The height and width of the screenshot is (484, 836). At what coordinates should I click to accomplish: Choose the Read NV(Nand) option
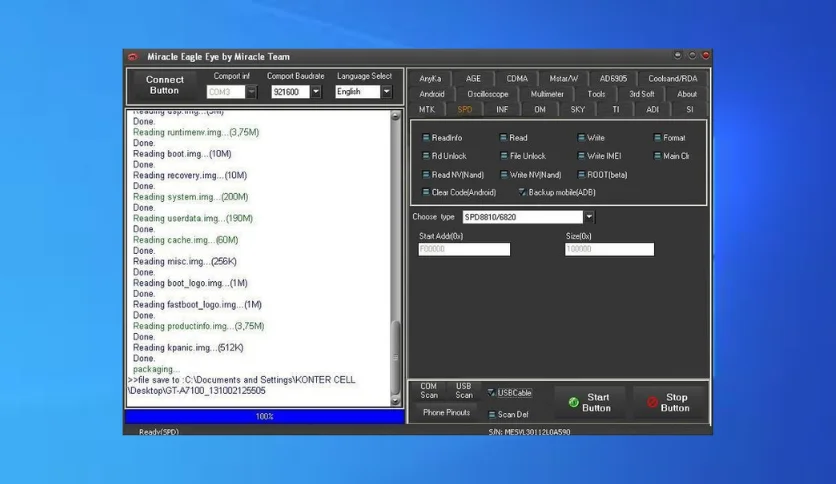click(453, 174)
